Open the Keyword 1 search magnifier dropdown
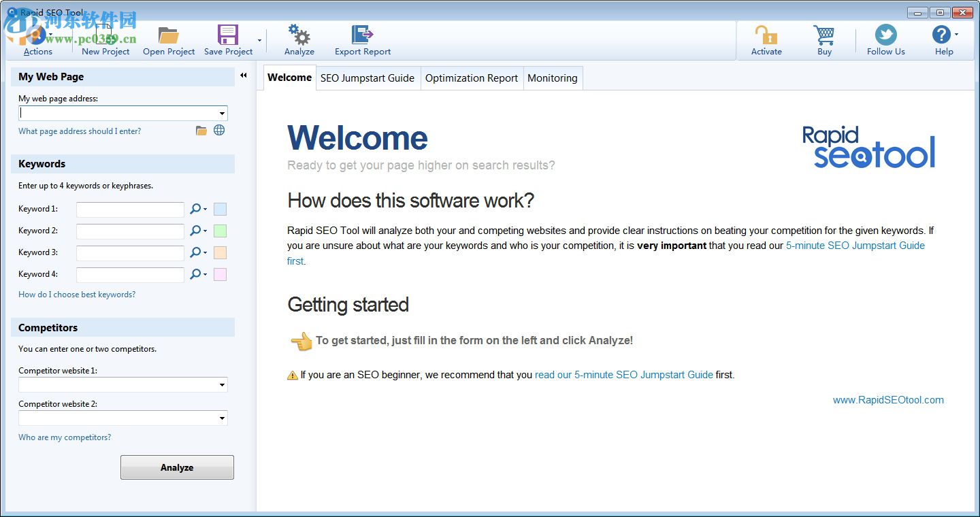Image resolution: width=980 pixels, height=517 pixels. pos(198,210)
